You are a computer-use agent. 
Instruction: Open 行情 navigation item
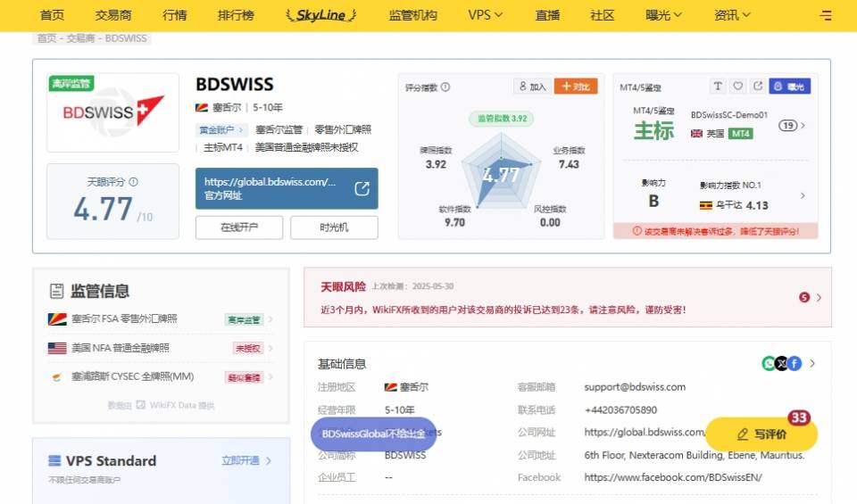[x=174, y=15]
